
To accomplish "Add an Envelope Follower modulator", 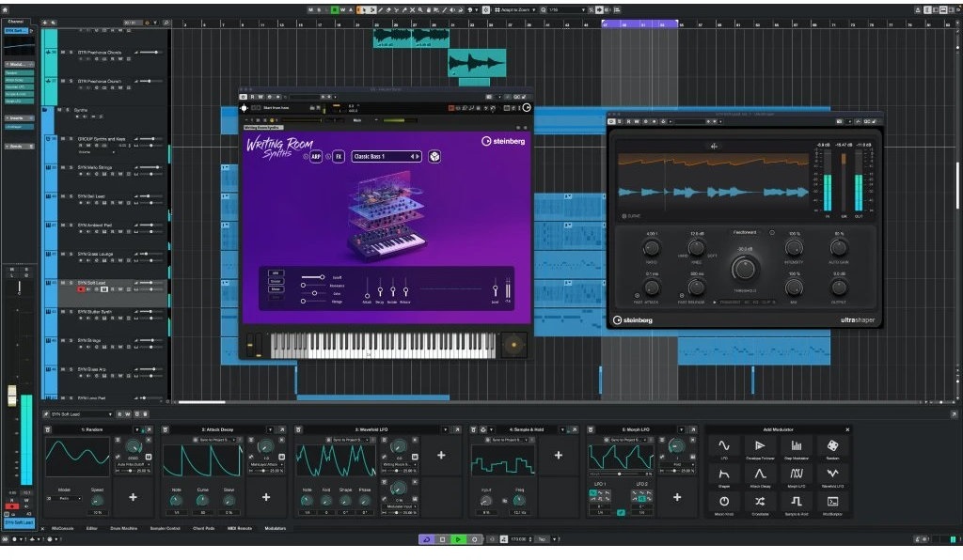I will point(760,446).
